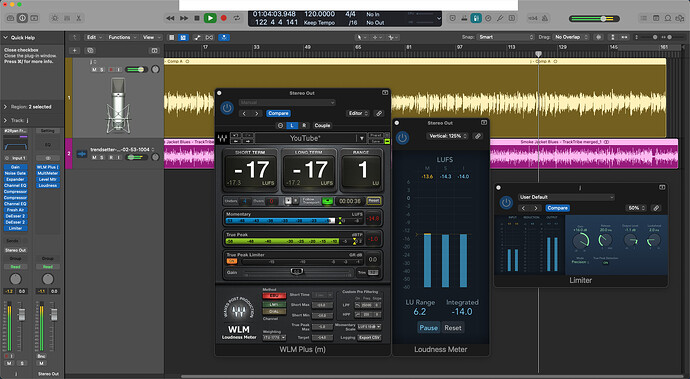The image size is (690, 379).
Task: Solo track 1 with its S button
Action: coord(102,70)
